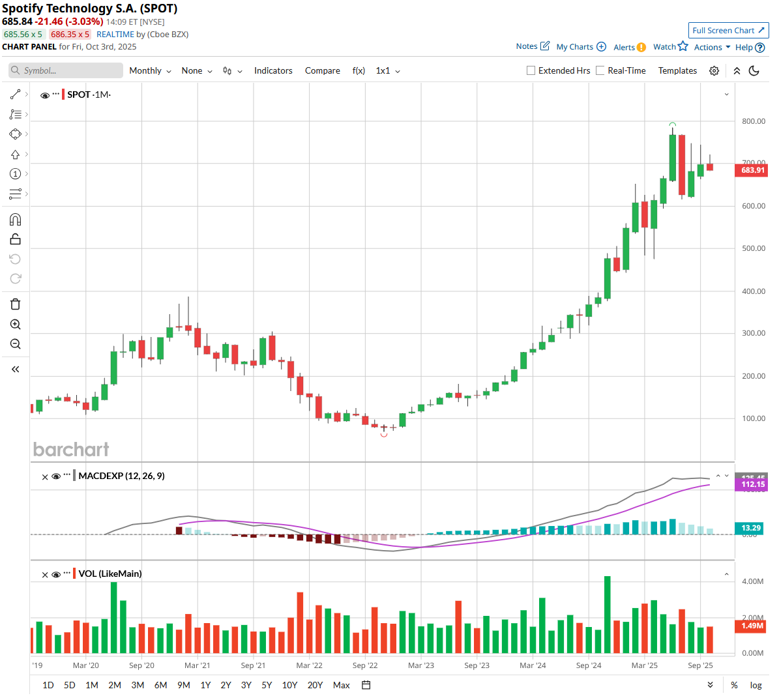Click the undo arrow icon
This screenshot has height=700, width=779.
(x=16, y=259)
